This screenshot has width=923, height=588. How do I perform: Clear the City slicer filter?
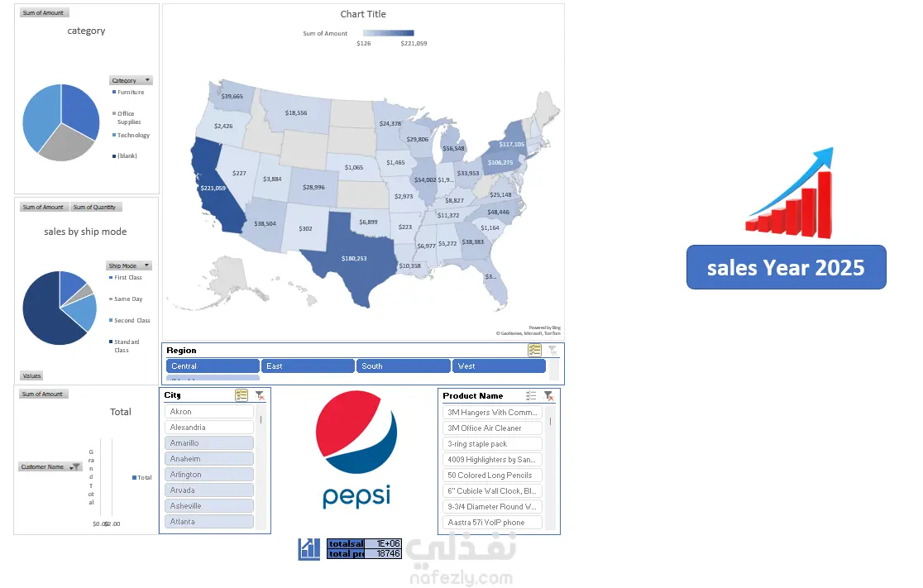260,395
